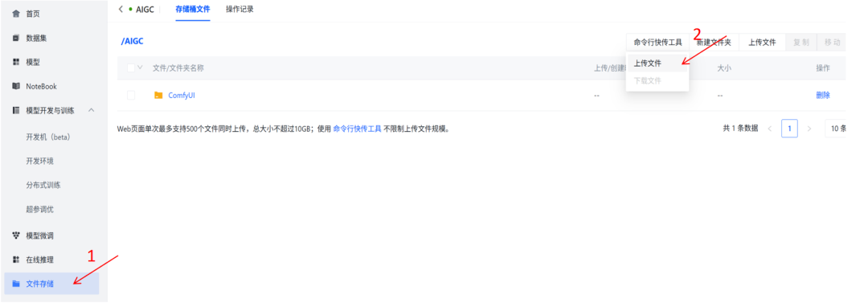Click the 操作 column header
868x303 pixels.
point(823,68)
